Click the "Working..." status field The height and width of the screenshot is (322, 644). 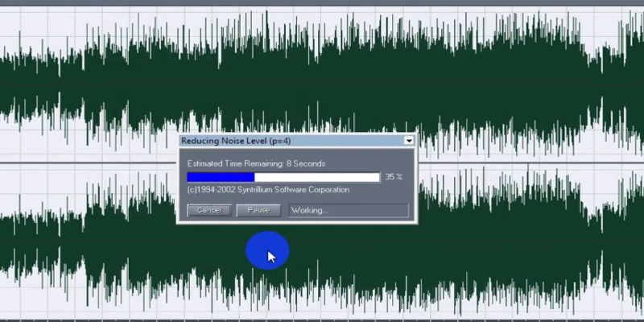pos(348,210)
